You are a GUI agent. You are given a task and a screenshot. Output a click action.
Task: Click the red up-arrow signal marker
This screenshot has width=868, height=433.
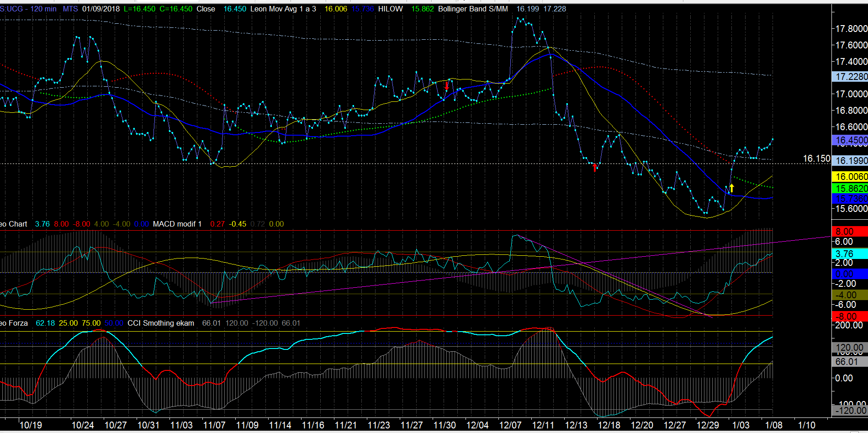pos(594,168)
